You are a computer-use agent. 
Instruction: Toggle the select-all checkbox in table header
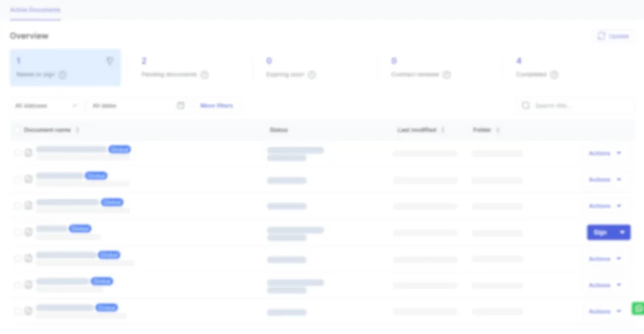(18, 130)
